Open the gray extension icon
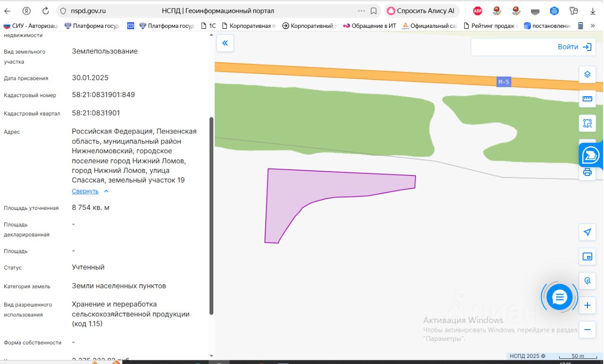Image resolution: width=604 pixels, height=364 pixels. [x=535, y=11]
